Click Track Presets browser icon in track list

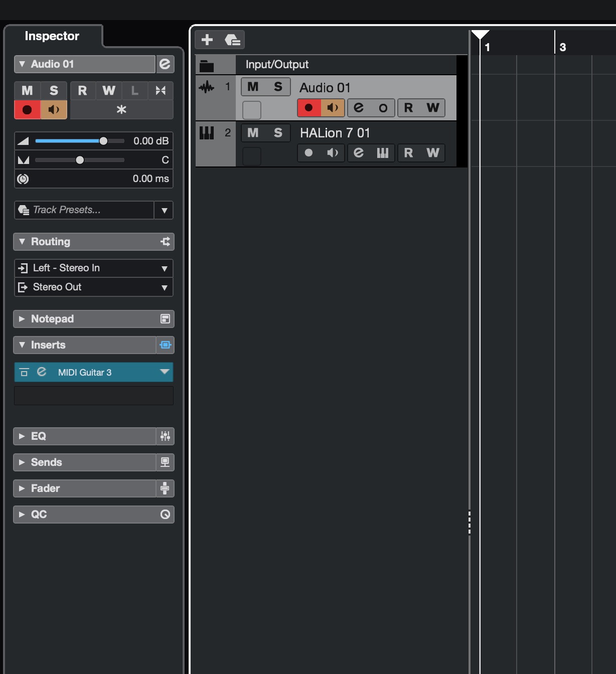(x=232, y=40)
